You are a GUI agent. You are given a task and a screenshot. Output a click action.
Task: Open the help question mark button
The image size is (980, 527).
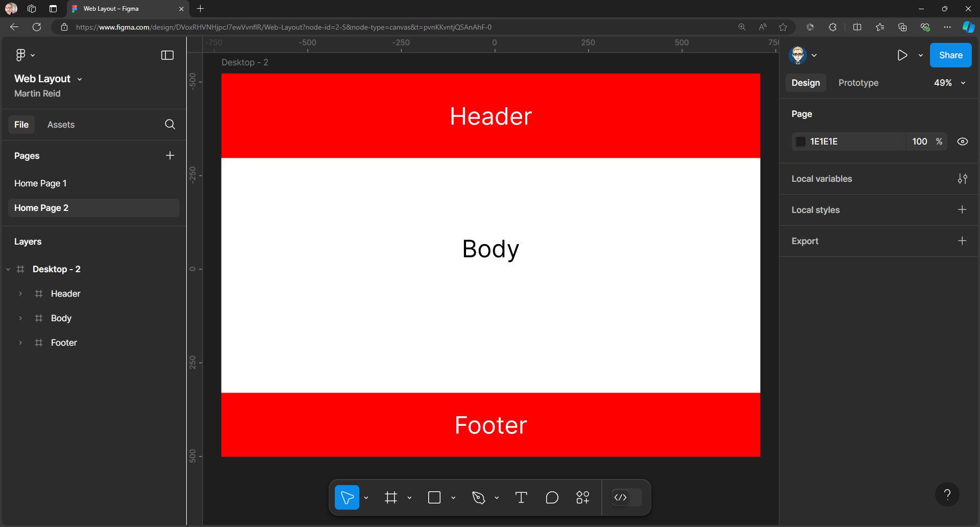(x=947, y=494)
